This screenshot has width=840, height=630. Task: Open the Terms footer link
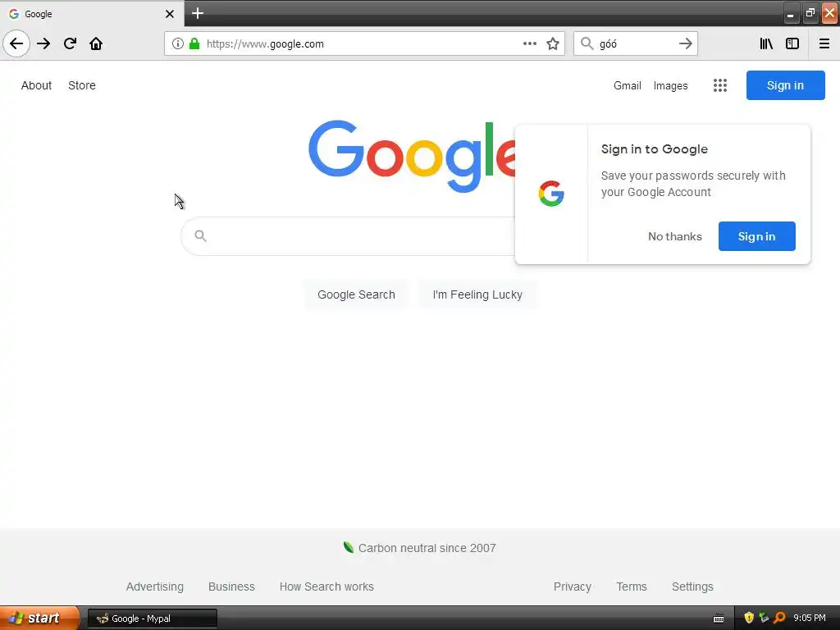coord(632,587)
